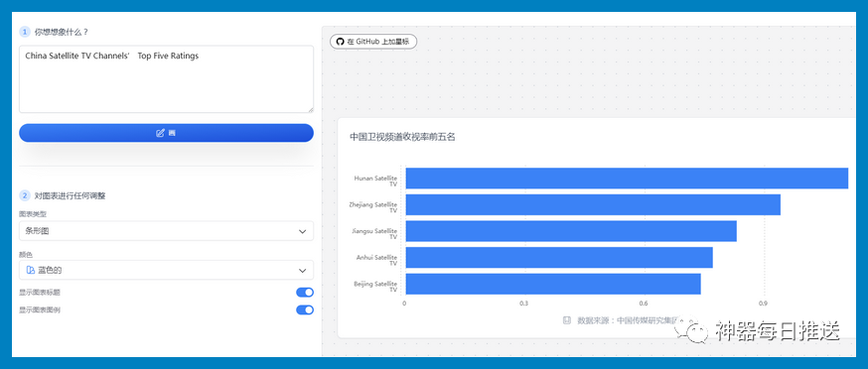Toggle the 显示图表标题 switch
Viewport: 868px width, 369px height.
coord(305,292)
